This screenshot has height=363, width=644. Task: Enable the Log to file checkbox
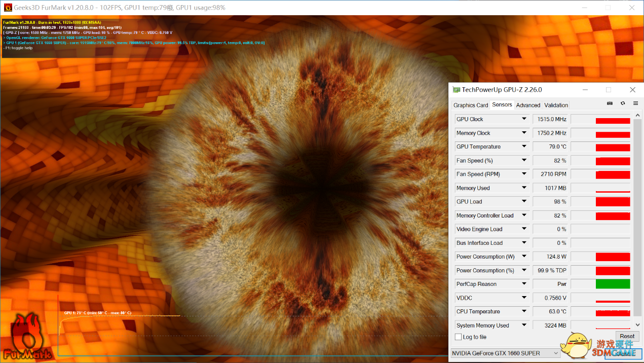(458, 337)
